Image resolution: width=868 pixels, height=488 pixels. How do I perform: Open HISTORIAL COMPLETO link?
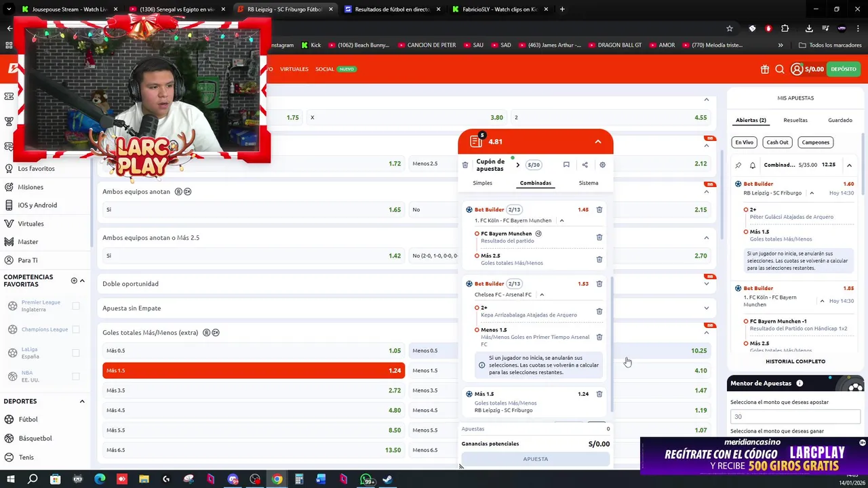(795, 361)
